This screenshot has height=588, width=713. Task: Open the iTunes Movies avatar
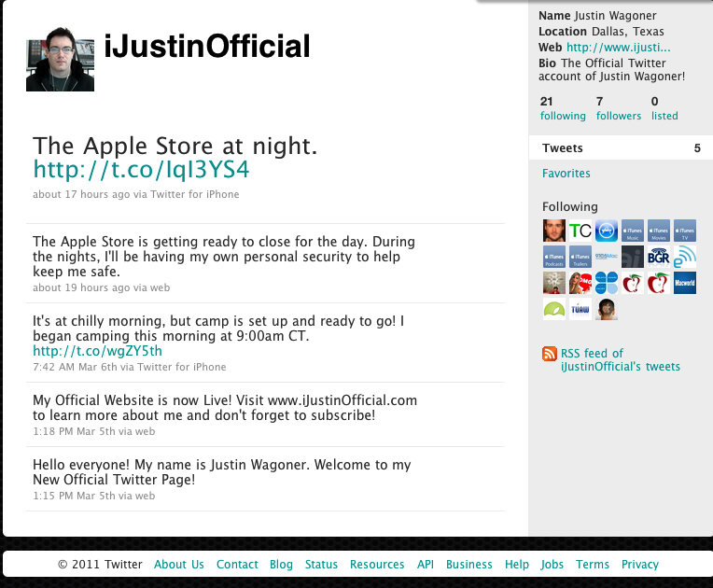pos(659,231)
